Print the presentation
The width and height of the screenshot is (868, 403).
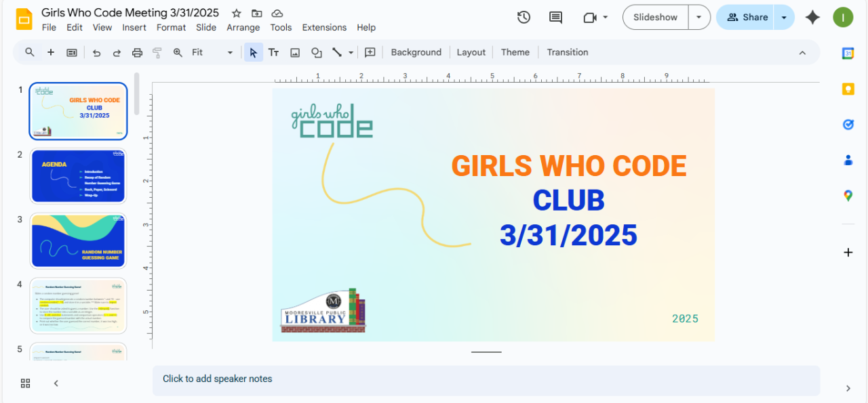(x=137, y=52)
